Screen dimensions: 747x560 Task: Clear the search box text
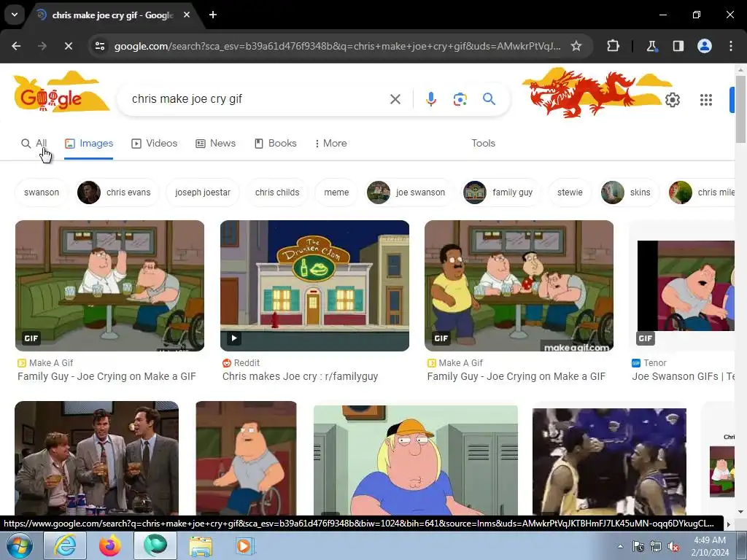pyautogui.click(x=395, y=99)
